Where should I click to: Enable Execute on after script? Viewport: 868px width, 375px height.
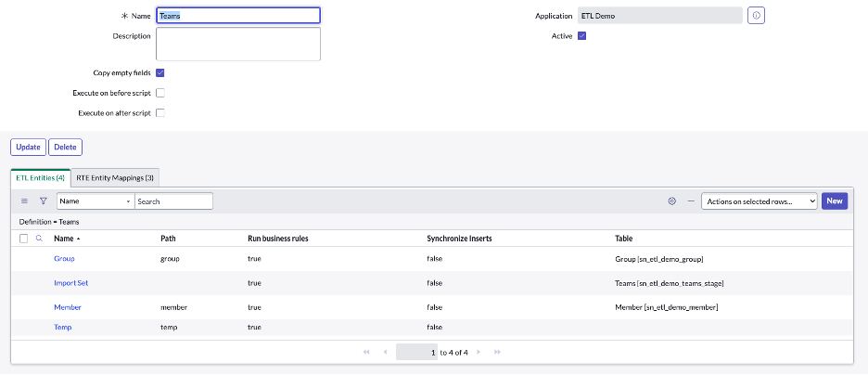pyautogui.click(x=160, y=113)
